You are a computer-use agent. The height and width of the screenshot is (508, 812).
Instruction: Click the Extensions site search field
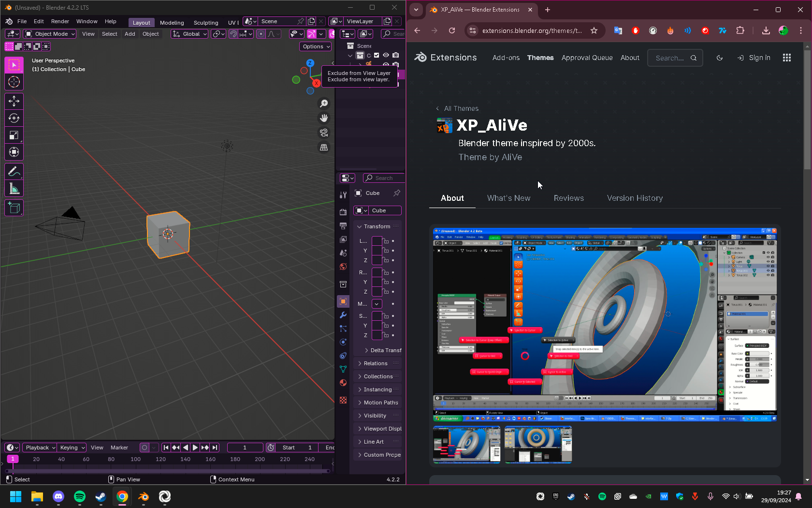tap(675, 58)
